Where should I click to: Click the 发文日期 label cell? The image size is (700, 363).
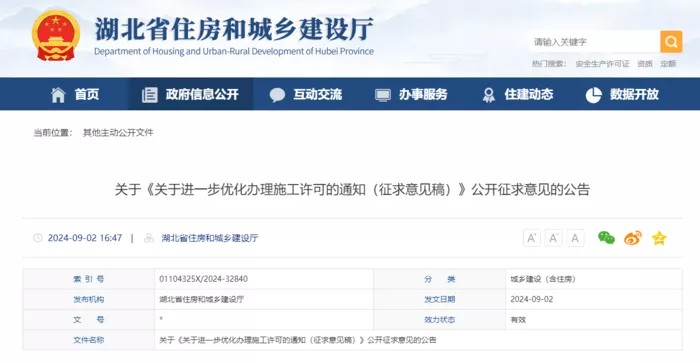pyautogui.click(x=439, y=300)
